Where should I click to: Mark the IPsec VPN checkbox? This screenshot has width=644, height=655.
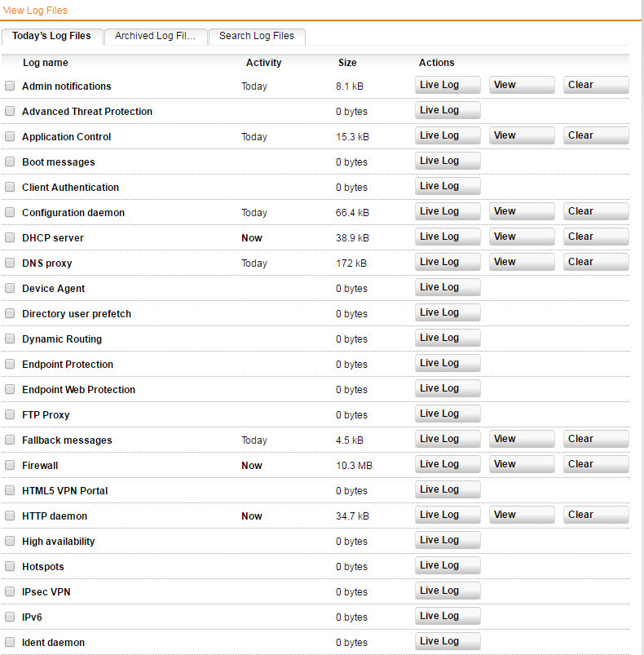click(x=10, y=592)
